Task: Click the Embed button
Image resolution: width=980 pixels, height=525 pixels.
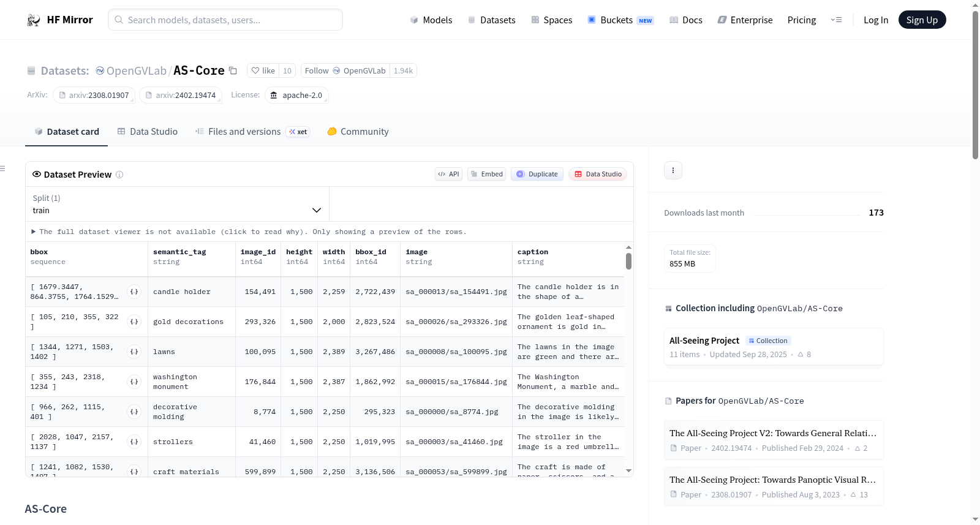Action: coord(486,174)
